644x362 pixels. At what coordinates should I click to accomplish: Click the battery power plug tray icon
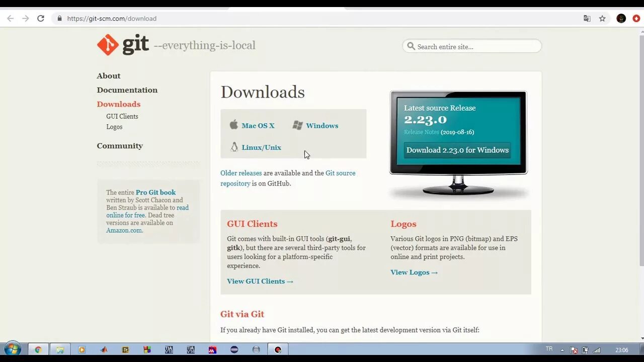coord(585,350)
